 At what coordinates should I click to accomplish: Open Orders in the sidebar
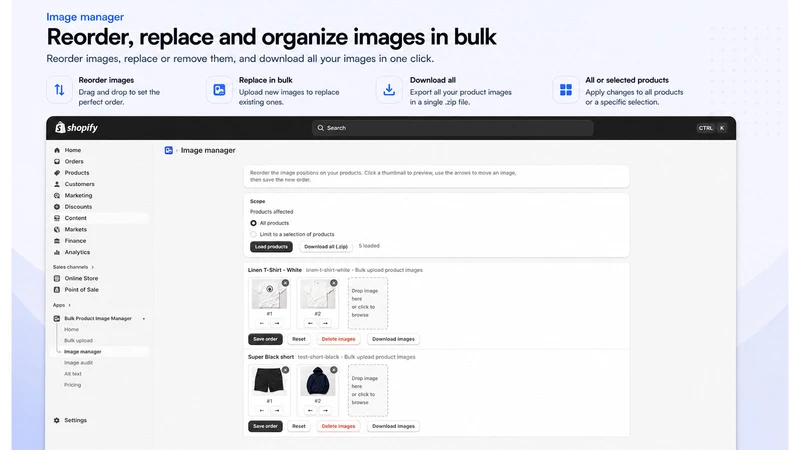73,161
